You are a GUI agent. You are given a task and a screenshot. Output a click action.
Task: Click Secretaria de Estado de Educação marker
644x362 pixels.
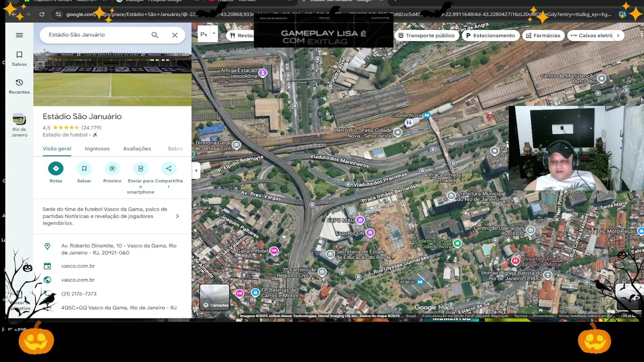point(330,254)
